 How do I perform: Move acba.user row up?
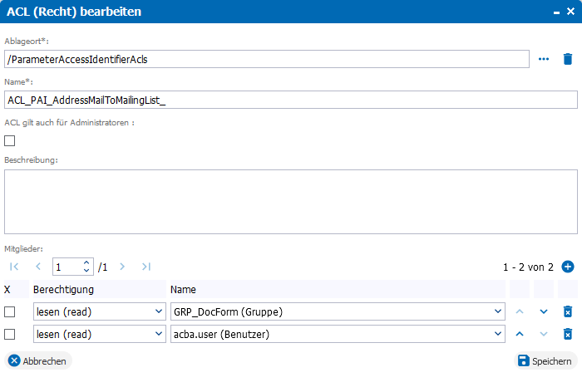click(x=520, y=334)
